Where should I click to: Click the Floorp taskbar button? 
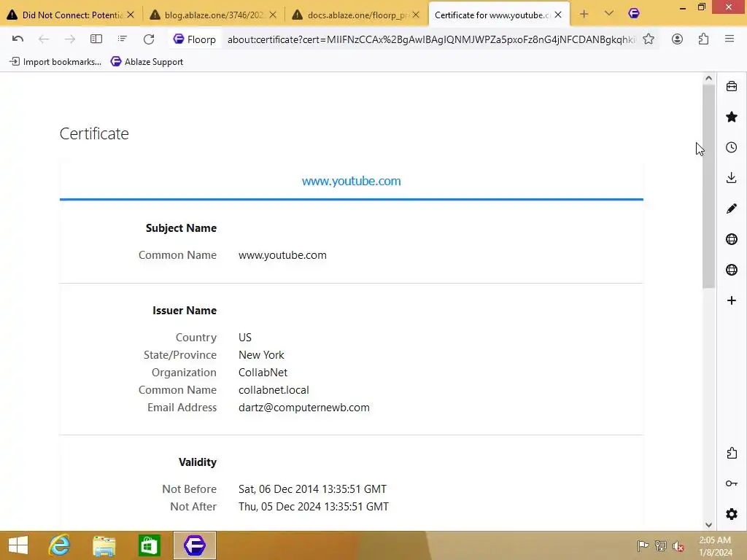(194, 545)
